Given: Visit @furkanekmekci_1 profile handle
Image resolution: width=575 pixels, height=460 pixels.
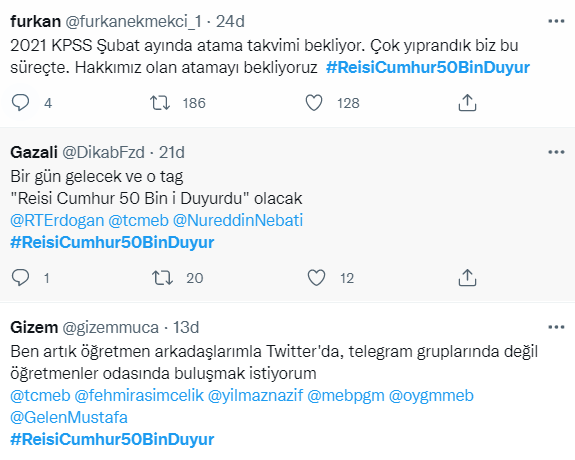Looking at the screenshot, I should pyautogui.click(x=133, y=22).
